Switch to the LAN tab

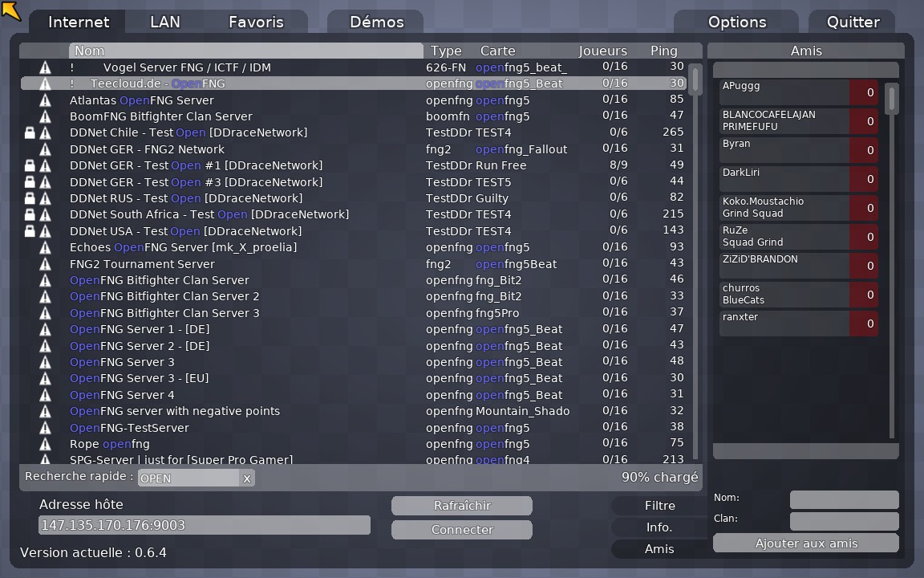[165, 22]
